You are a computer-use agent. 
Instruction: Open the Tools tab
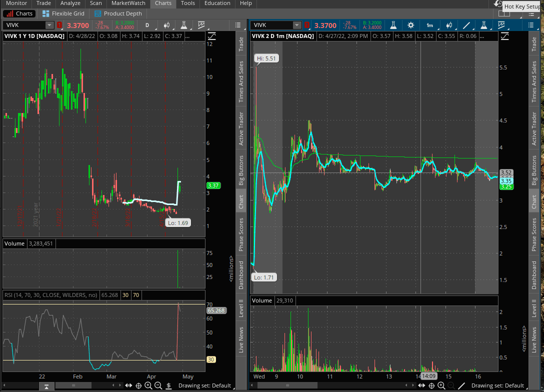[187, 3]
